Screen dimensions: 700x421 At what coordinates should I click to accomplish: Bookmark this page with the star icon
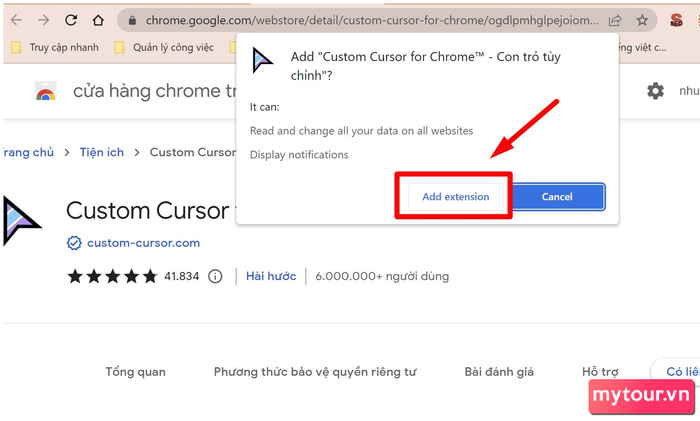pyautogui.click(x=642, y=20)
